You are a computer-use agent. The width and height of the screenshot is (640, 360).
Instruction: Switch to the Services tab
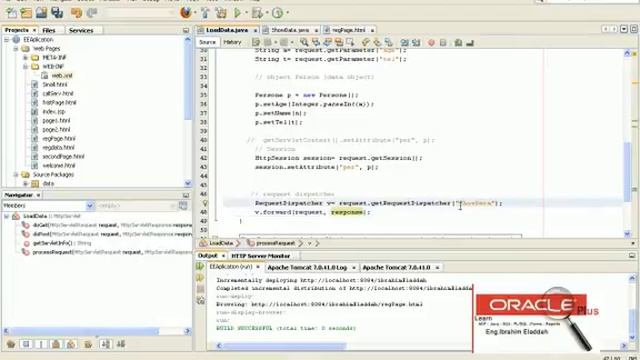[x=81, y=30]
